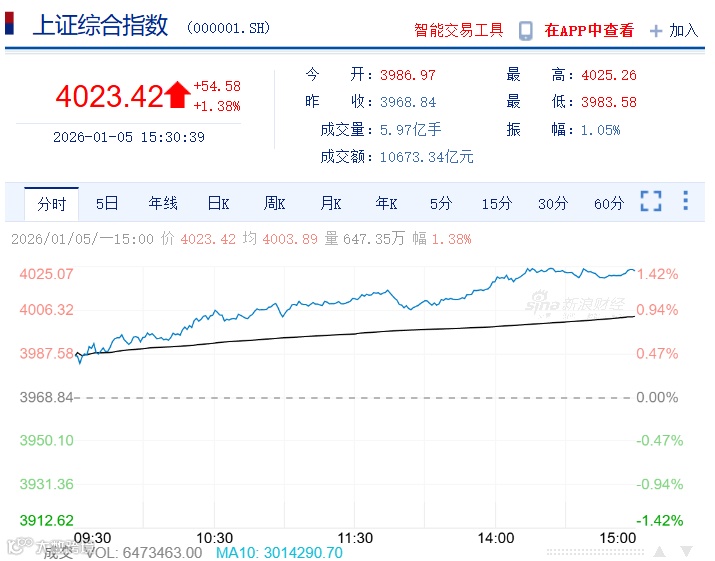
Task: Click the 振幅 value 1.05%
Action: [x=600, y=130]
